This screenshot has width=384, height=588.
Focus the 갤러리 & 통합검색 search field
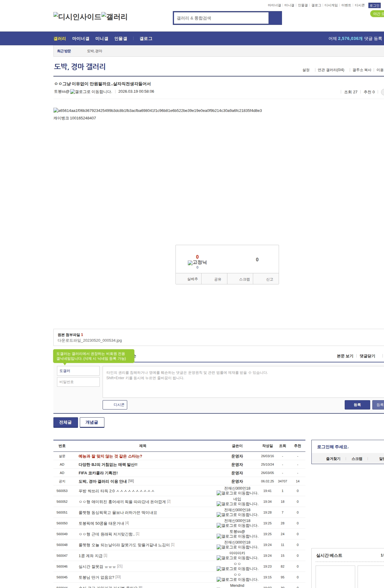[221, 18]
